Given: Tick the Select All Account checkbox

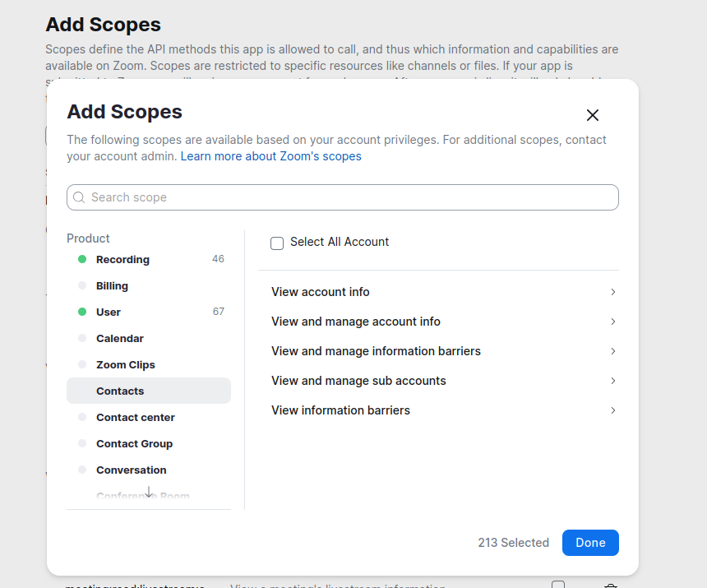Looking at the screenshot, I should (x=277, y=243).
